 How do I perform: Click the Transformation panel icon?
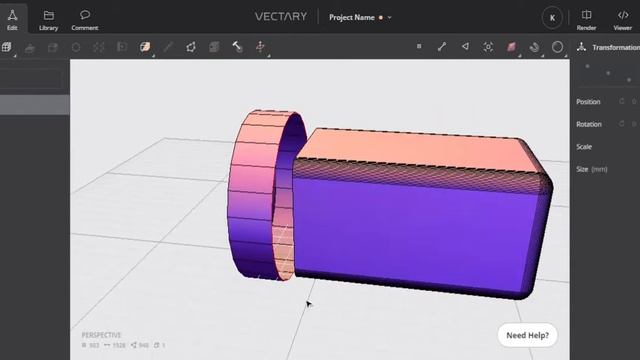(x=582, y=47)
